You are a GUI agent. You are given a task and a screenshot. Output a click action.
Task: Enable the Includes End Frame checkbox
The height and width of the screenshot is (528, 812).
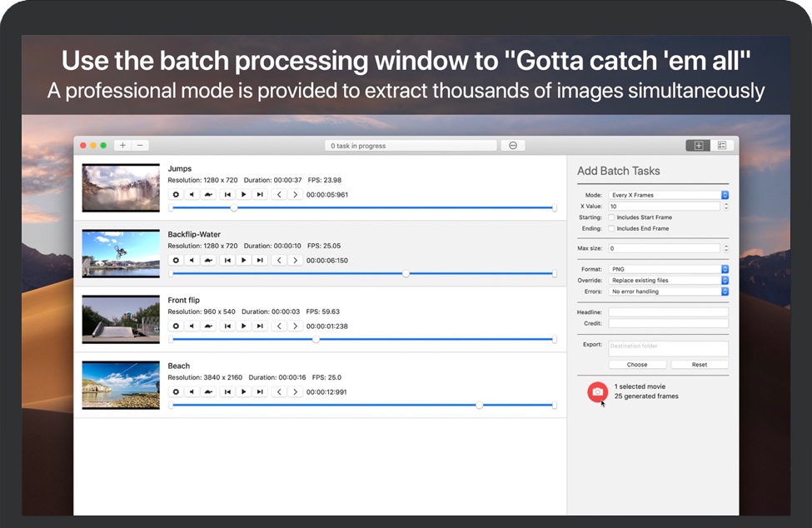coord(611,228)
